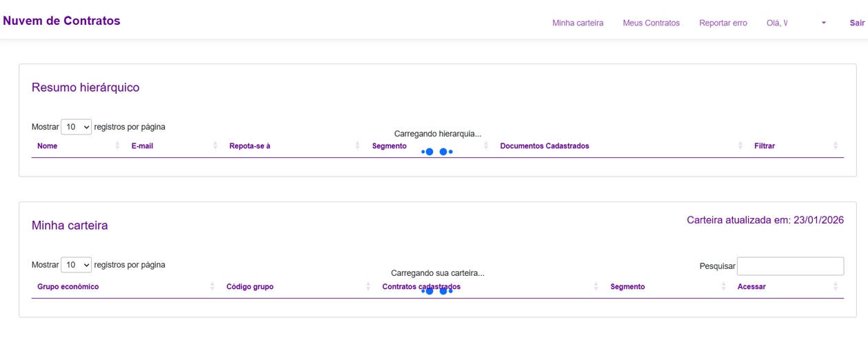Click sort arrows icon in Filtrar column
This screenshot has height=340, width=868.
point(835,146)
